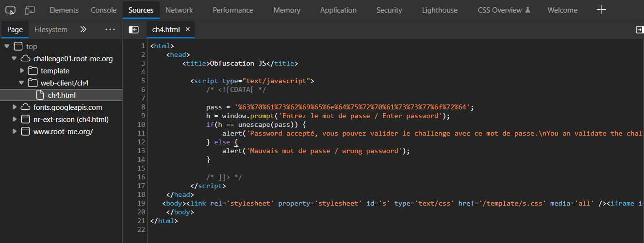Viewport: 644px width, 243px height.
Task: Open the Welcome tab
Action: pos(562,10)
